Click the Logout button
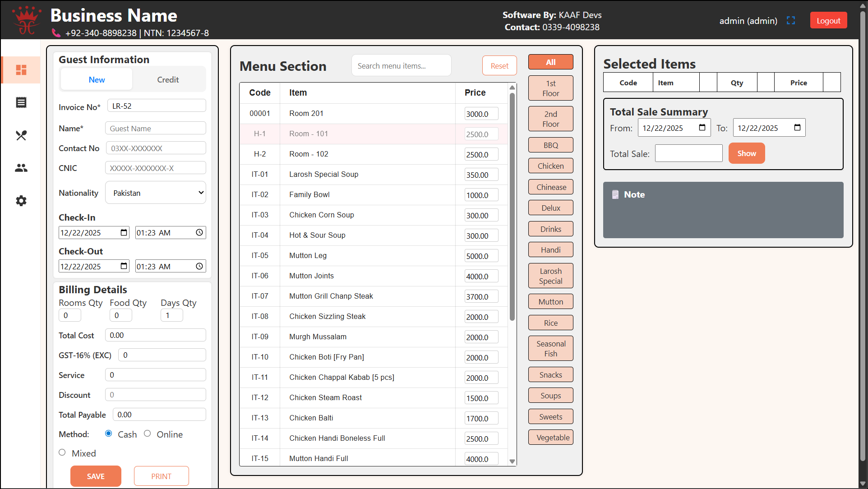The image size is (868, 489). [828, 21]
